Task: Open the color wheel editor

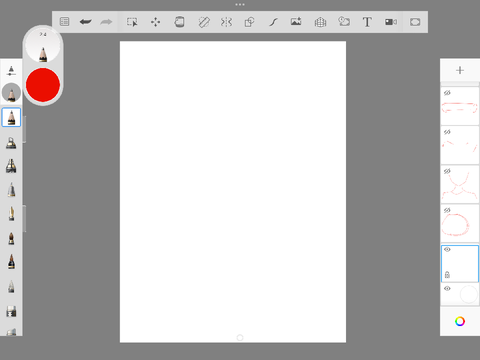Action: point(460,321)
